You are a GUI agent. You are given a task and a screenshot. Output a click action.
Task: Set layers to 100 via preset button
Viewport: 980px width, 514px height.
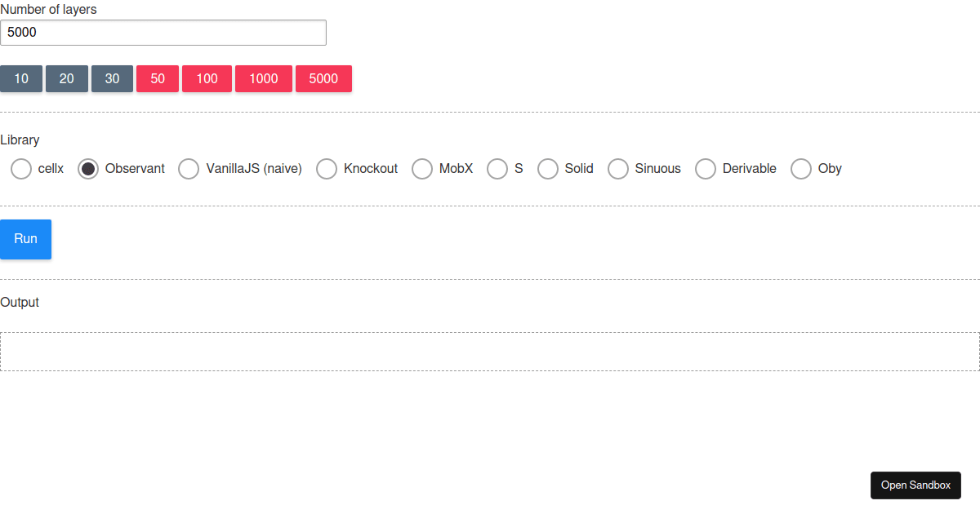click(207, 78)
